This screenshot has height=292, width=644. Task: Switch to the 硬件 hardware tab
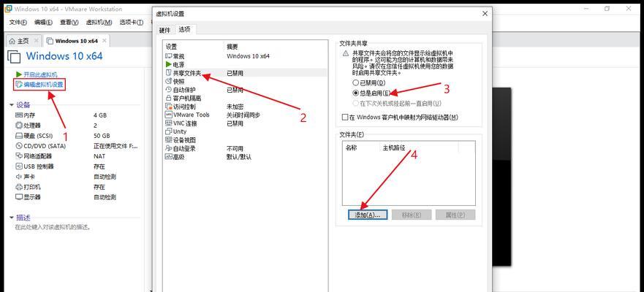pos(164,30)
